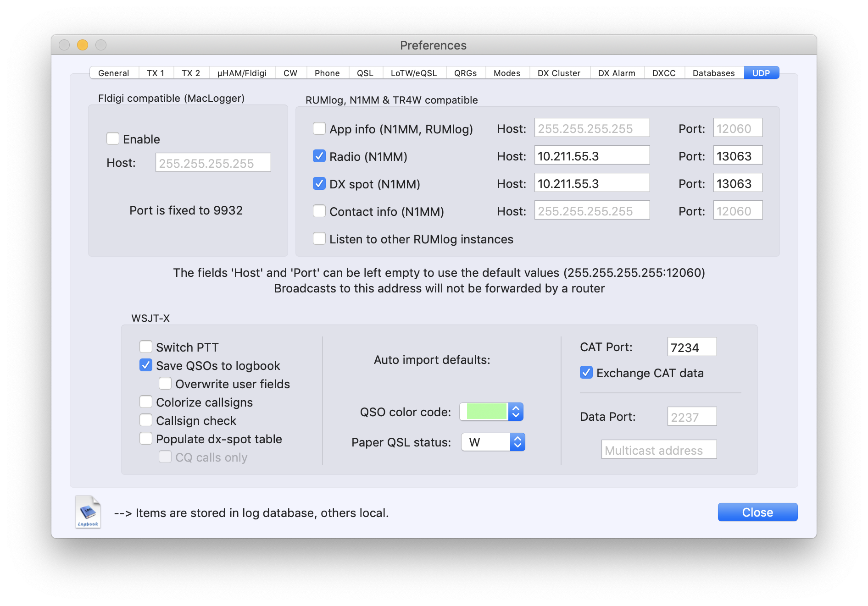Switch to the DX Cluster tab

[x=559, y=73]
